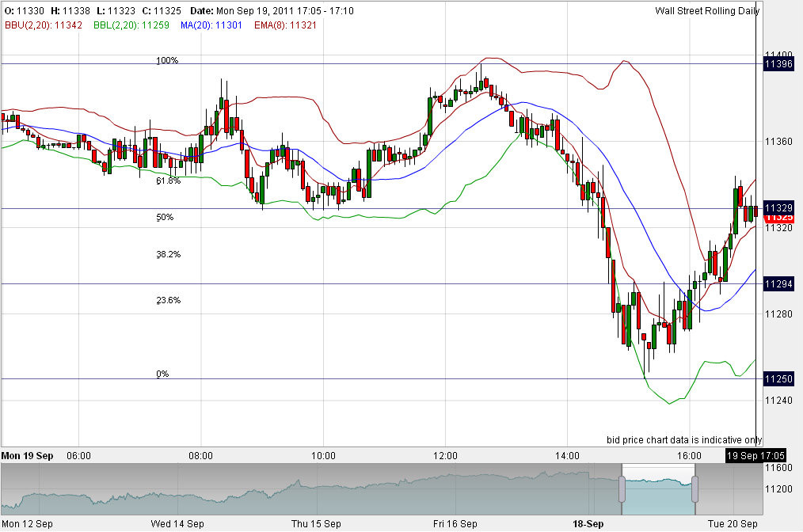
Task: Click the 50% Fibonacci level label
Action: (x=165, y=217)
